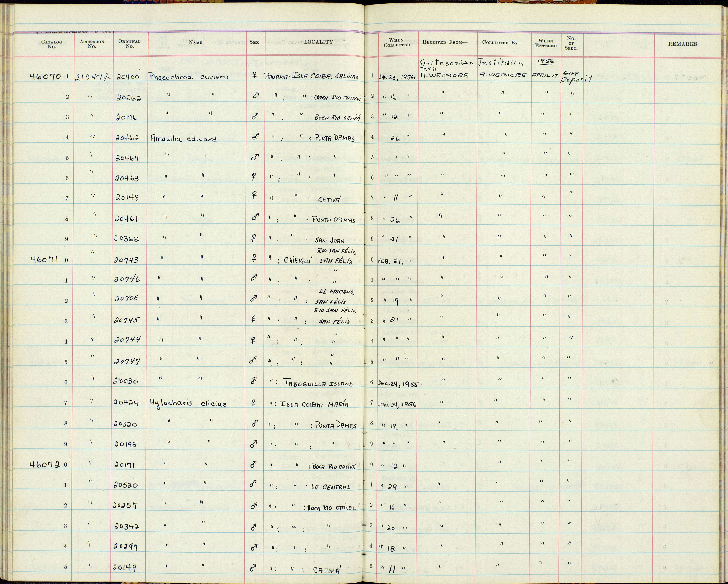The height and width of the screenshot is (584, 728).
Task: Select original number 20400
Action: pos(128,77)
